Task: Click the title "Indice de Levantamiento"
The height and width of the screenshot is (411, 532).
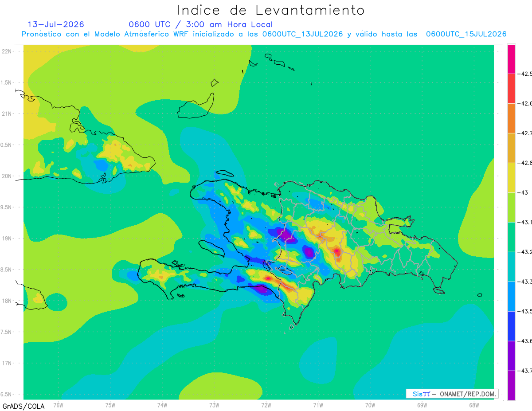Action: 271,10
